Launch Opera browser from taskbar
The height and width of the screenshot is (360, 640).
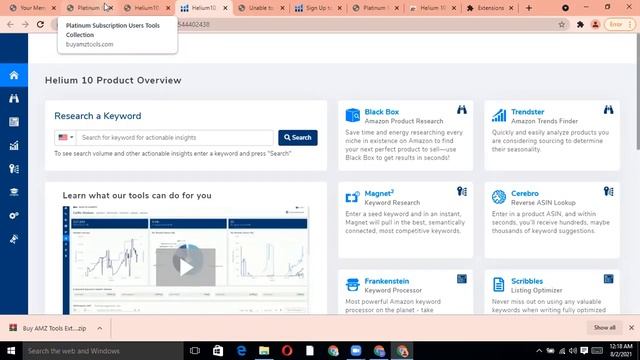[x=287, y=351]
